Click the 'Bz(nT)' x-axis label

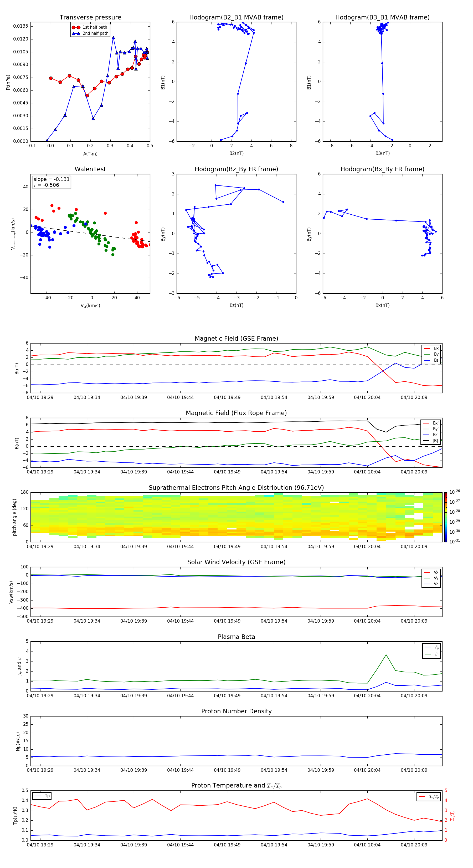(x=236, y=305)
